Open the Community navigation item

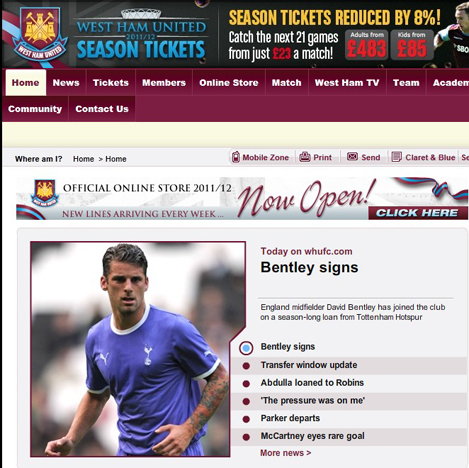coord(35,109)
